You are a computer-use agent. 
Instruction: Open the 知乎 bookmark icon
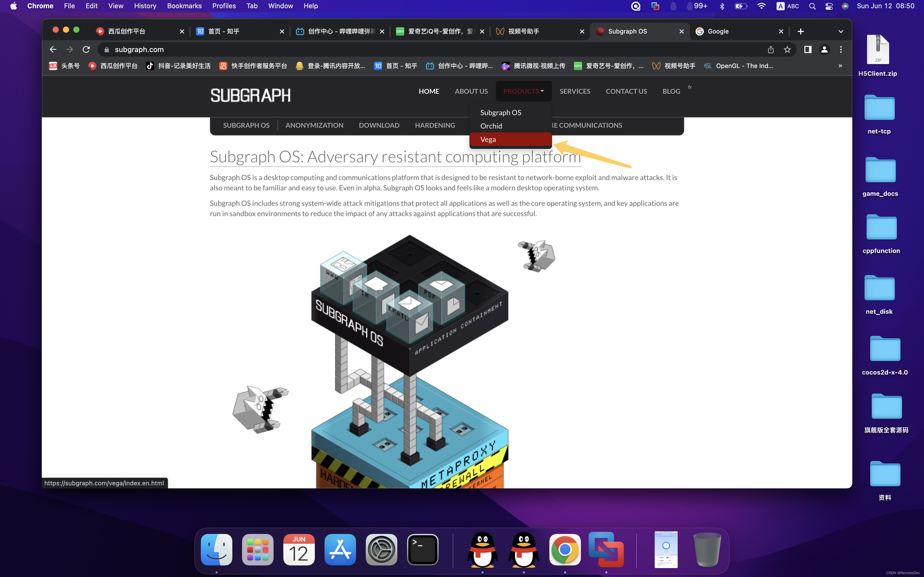click(x=378, y=66)
